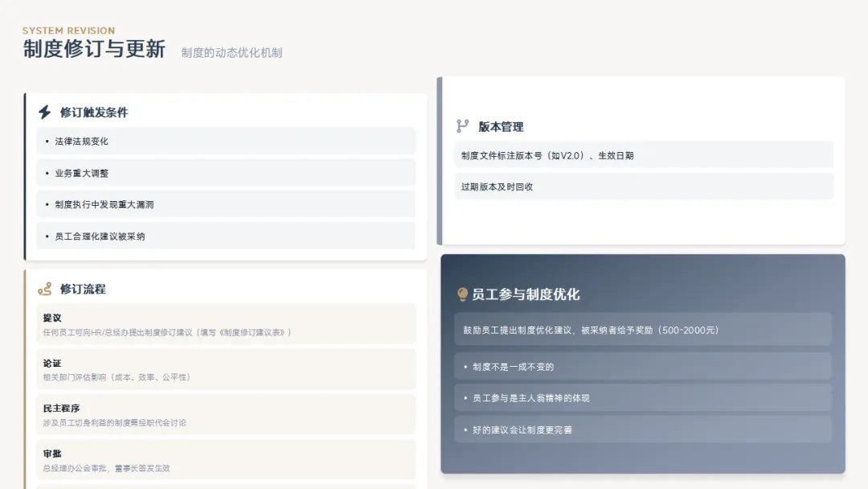Viewport: 868px width, 489px height.
Task: Click the lightbulb icon beside 员工参与制度优化
Action: [462, 294]
